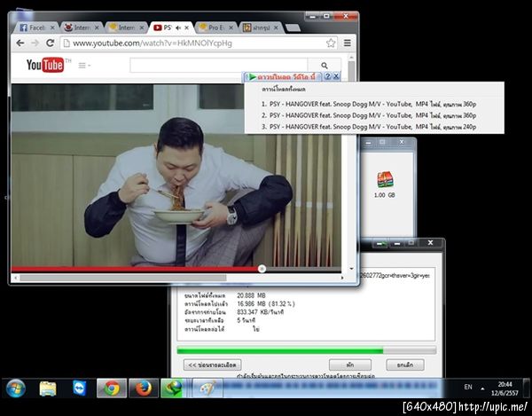Click the Internet Download Manager taskbar icon
532x416 pixels.
(172, 389)
